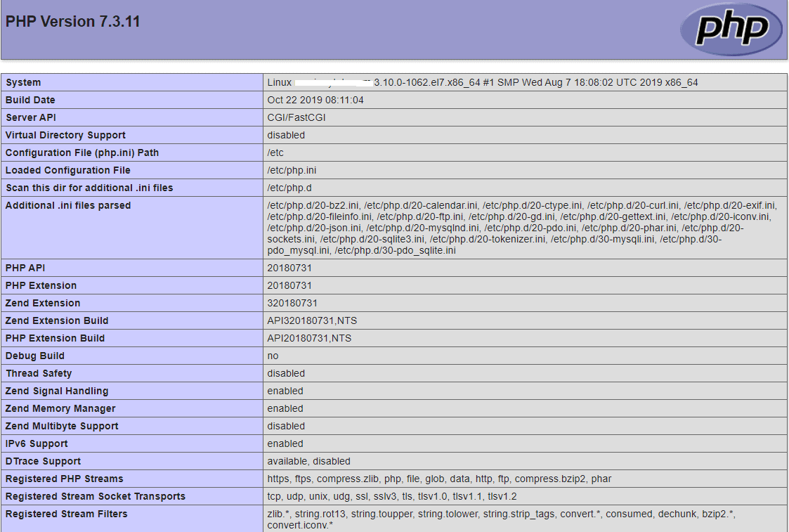The height and width of the screenshot is (532, 789).
Task: Select the PHP streams list starting with https
Action: tap(439, 479)
